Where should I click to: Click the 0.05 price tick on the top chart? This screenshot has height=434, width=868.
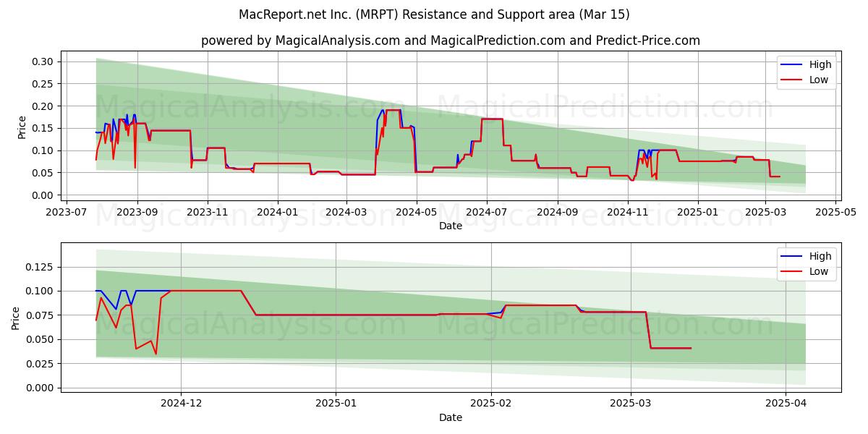pos(43,173)
